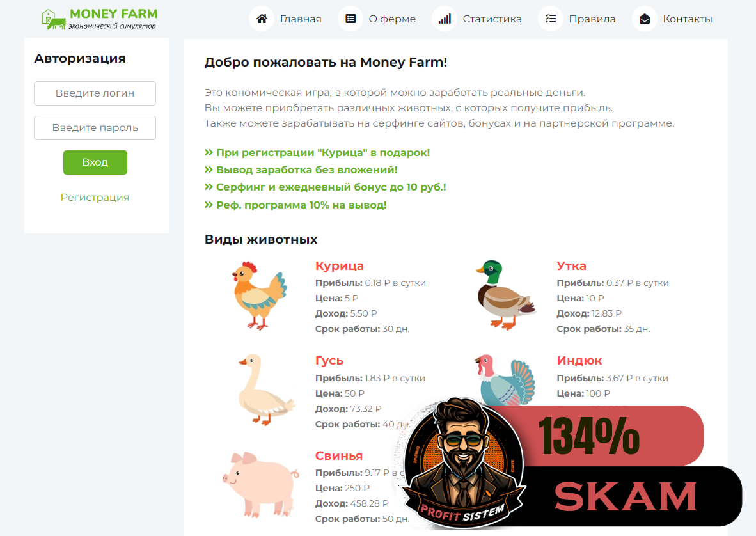756x536 pixels.
Task: Click the home icon in the navigation
Action: [x=262, y=19]
